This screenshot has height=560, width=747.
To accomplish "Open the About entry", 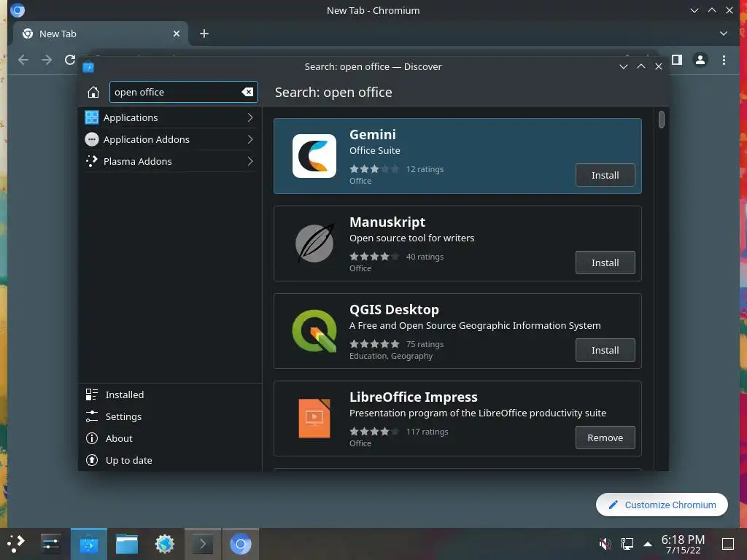I will (170, 438).
